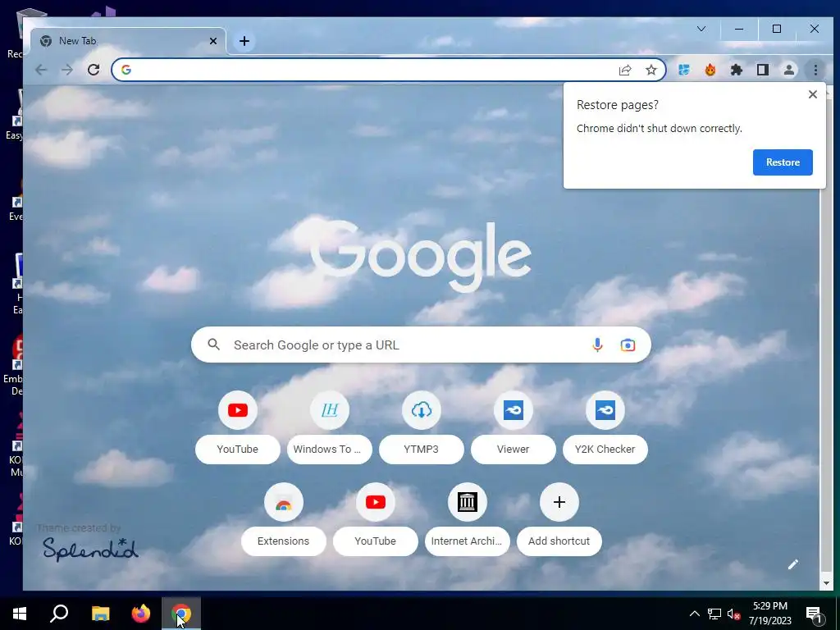Viewport: 840px width, 630px height.
Task: Open the Extensions puzzle piece menu
Action: click(737, 70)
